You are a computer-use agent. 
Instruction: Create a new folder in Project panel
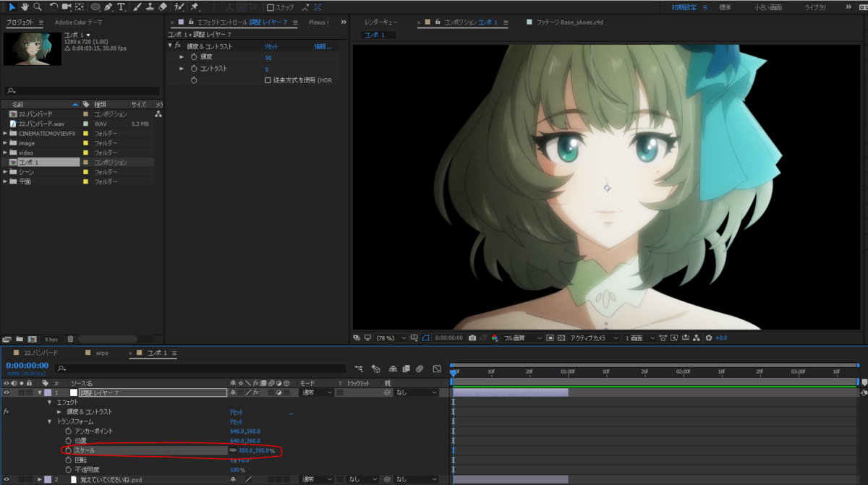click(20, 339)
